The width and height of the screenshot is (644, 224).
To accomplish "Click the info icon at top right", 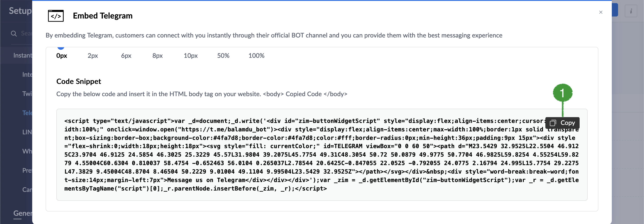I will [x=631, y=11].
